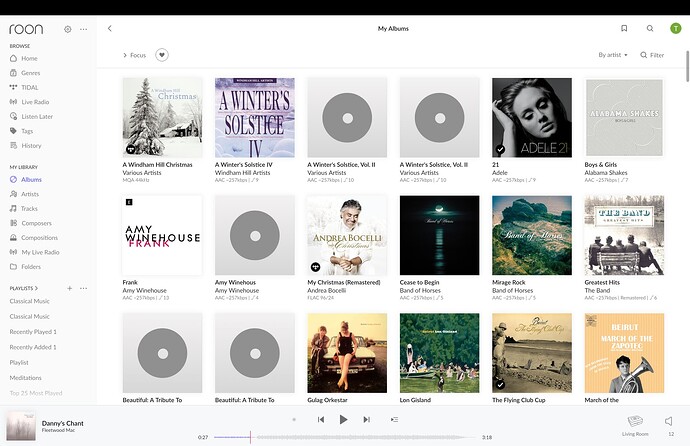690x446 pixels.
Task: Open Boys & Girls Alabama Shakes cover
Action: pos(624,117)
